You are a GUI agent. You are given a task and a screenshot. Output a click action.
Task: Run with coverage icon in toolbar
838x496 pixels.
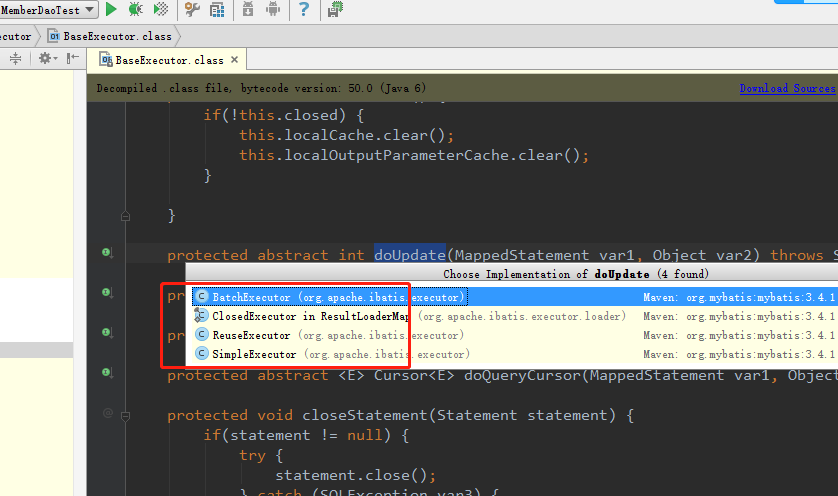(x=161, y=9)
